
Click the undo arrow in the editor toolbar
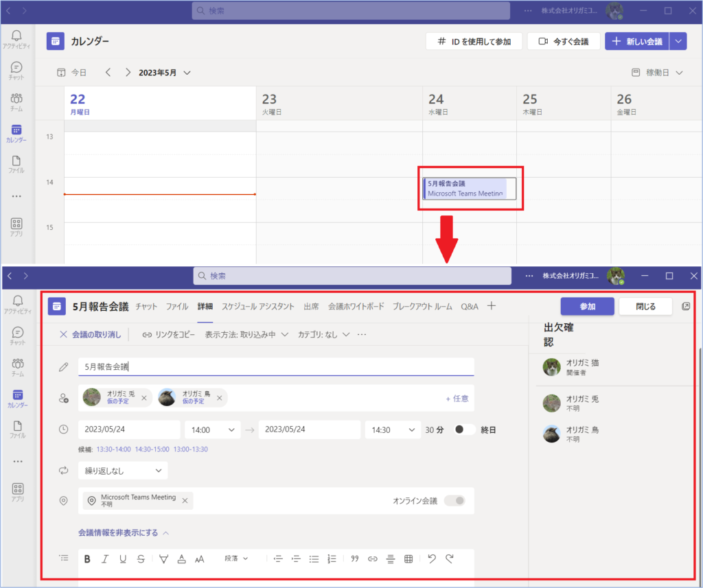click(431, 559)
